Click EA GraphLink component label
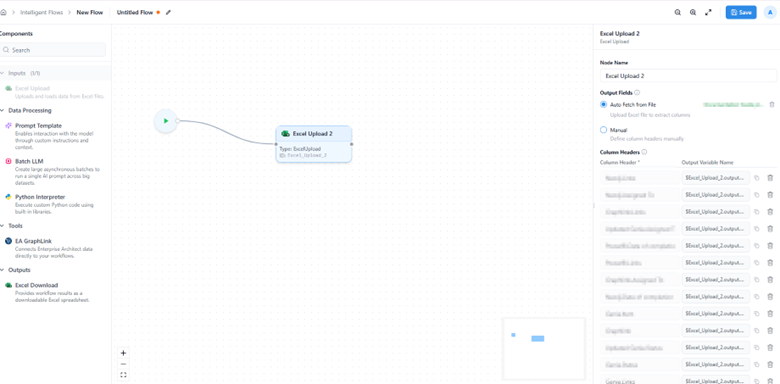The width and height of the screenshot is (780, 384). pyautogui.click(x=33, y=241)
